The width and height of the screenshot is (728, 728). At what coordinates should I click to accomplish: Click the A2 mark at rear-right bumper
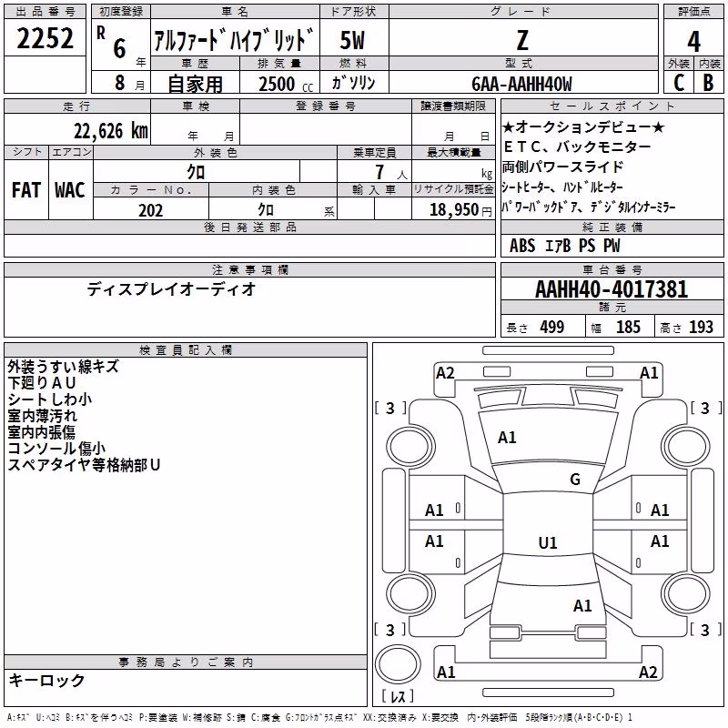(648, 672)
